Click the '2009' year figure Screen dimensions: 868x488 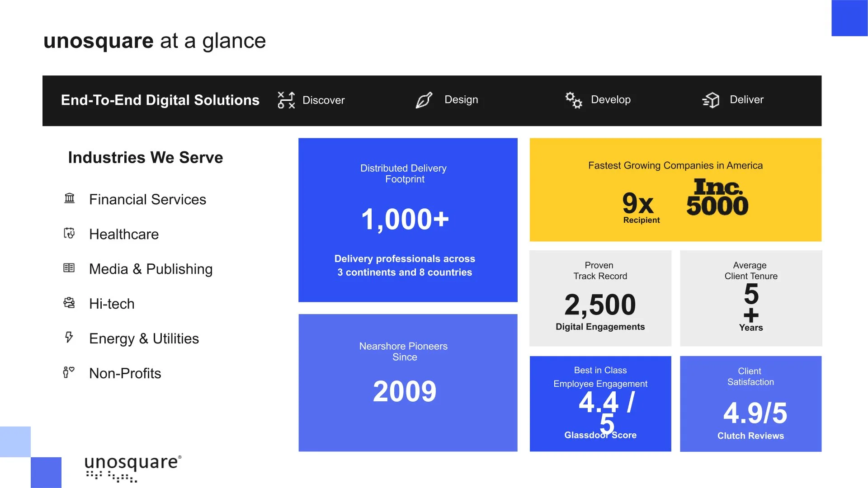(x=405, y=391)
